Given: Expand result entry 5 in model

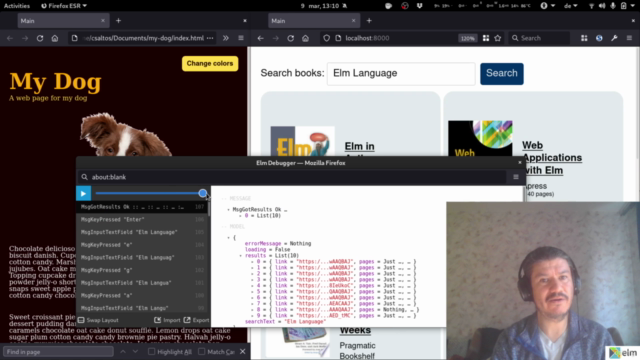Looking at the screenshot, I should click(253, 291).
